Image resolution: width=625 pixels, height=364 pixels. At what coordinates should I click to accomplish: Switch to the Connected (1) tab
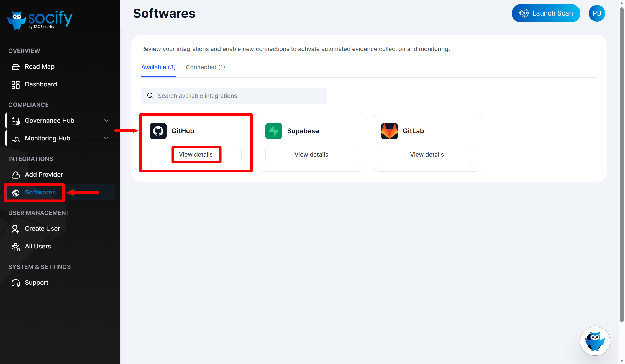(205, 67)
